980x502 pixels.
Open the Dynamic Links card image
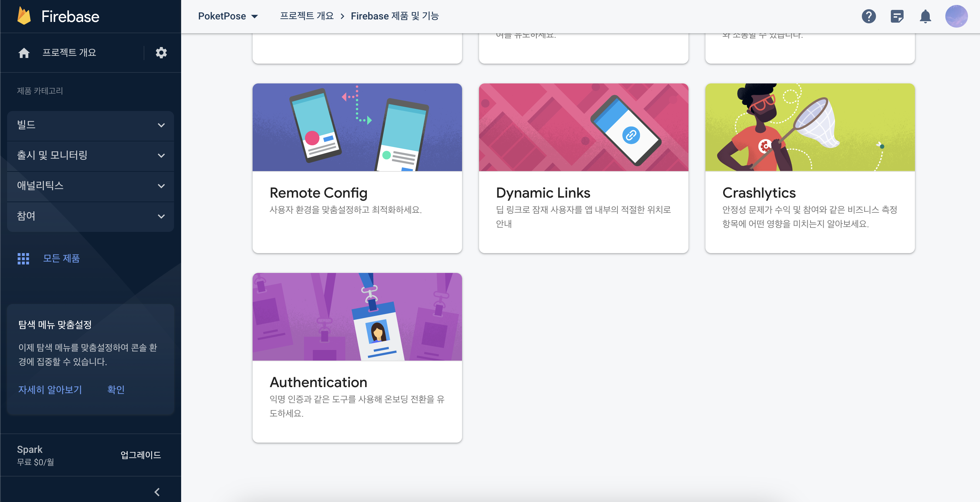coord(583,127)
